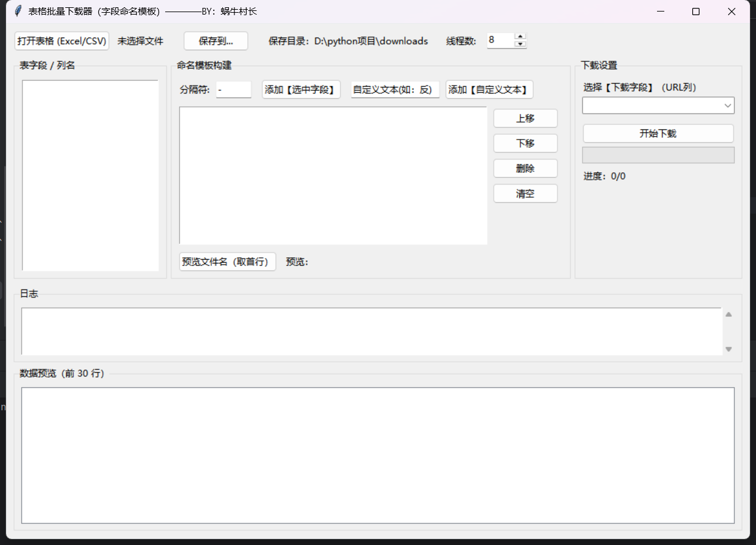Click 添加【选中字段】 to add selected field
Image resolution: width=756 pixels, height=545 pixels.
pyautogui.click(x=301, y=89)
